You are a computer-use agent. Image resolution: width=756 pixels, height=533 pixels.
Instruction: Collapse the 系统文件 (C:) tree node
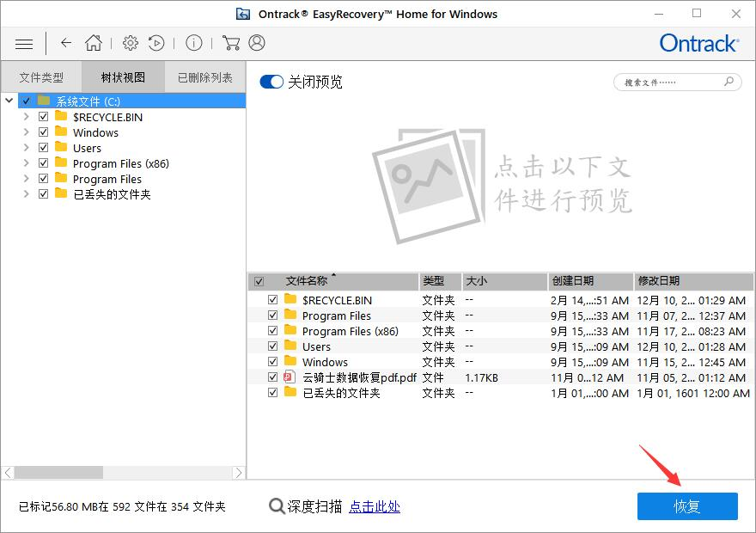point(9,101)
